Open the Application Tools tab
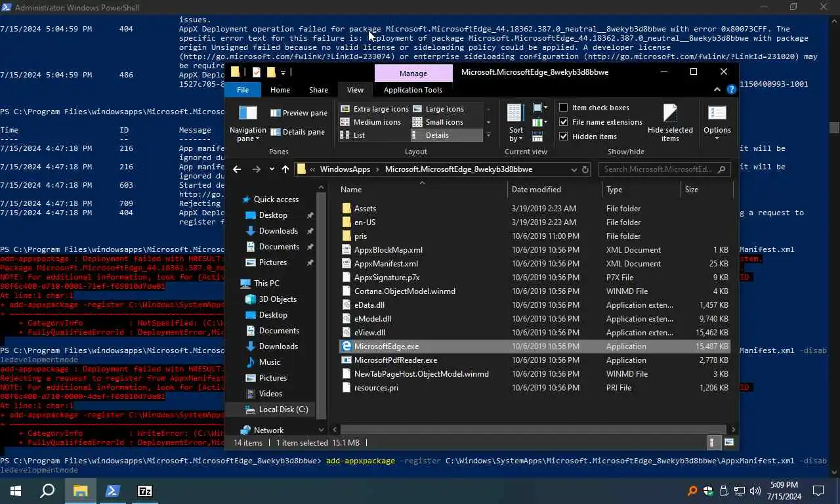The height and width of the screenshot is (504, 840). click(413, 90)
